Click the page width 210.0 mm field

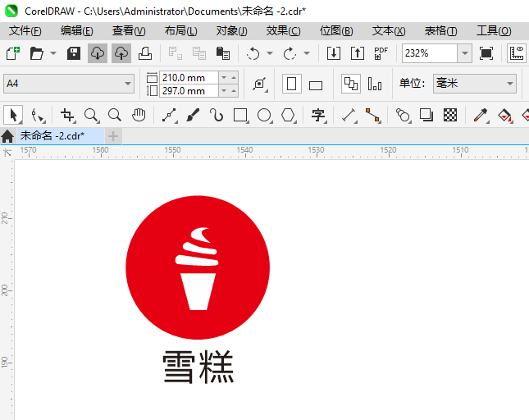tap(189, 78)
